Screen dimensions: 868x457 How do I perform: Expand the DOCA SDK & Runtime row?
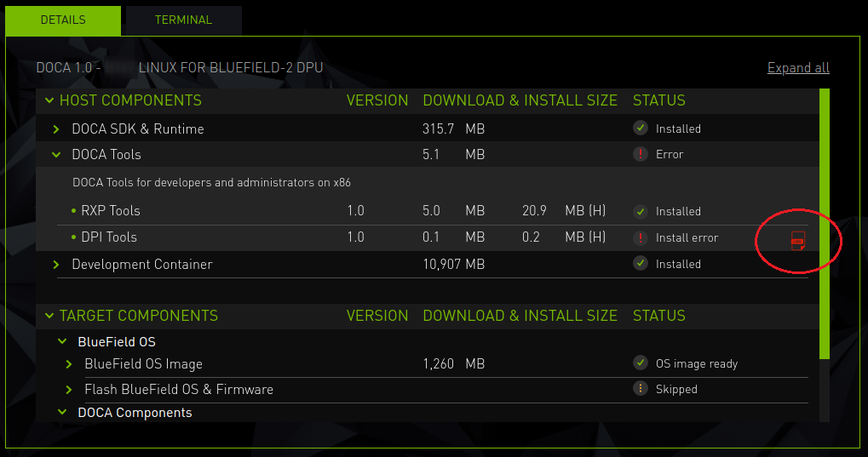pos(56,129)
